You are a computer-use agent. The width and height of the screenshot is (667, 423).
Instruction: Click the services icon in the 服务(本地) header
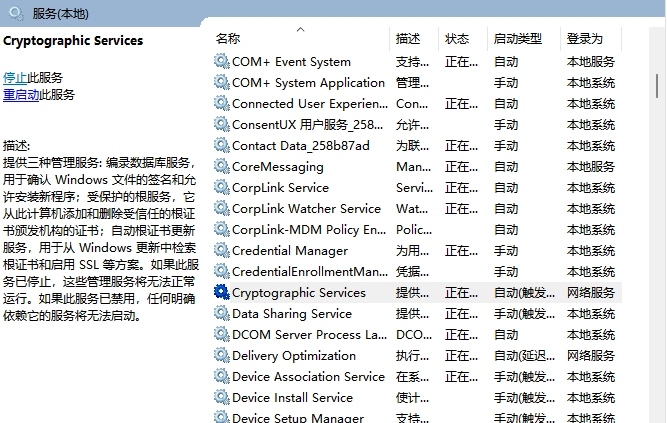tap(14, 10)
